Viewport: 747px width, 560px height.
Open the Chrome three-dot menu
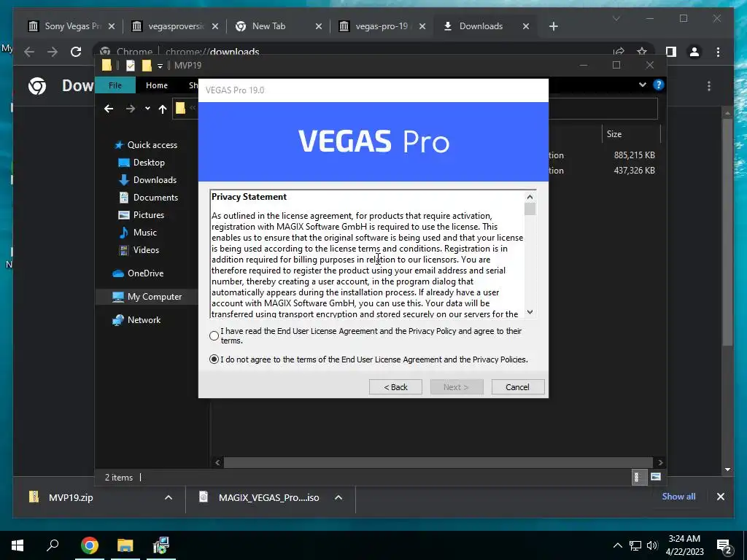click(718, 52)
